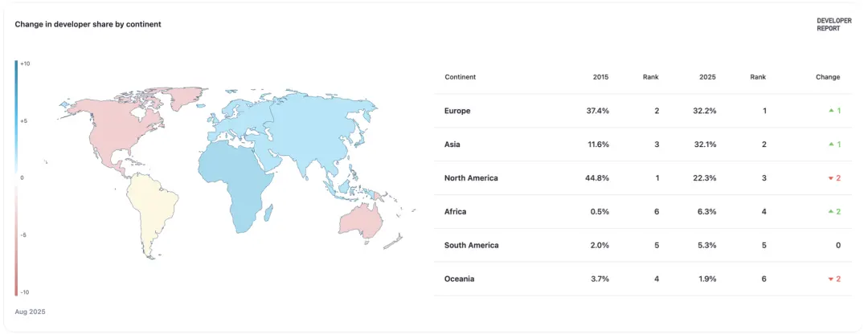Sort table by 2015 column header
This screenshot has width=868, height=334.
(600, 77)
